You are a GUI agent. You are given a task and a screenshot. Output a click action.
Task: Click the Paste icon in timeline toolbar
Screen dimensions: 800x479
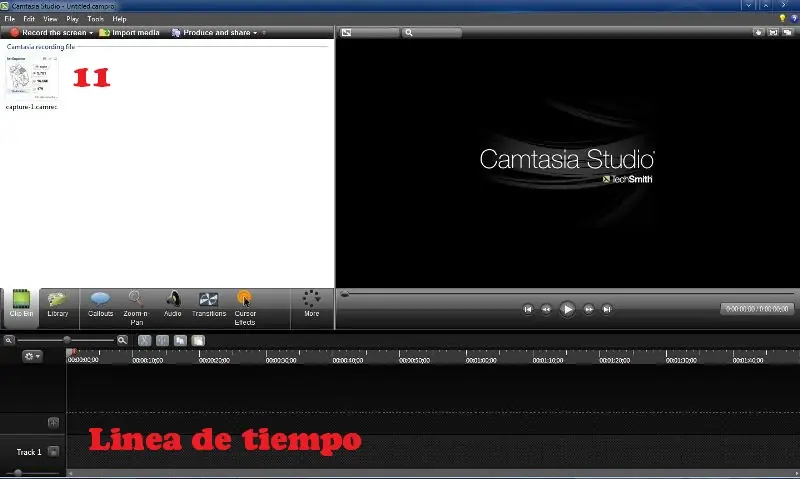[x=198, y=340]
